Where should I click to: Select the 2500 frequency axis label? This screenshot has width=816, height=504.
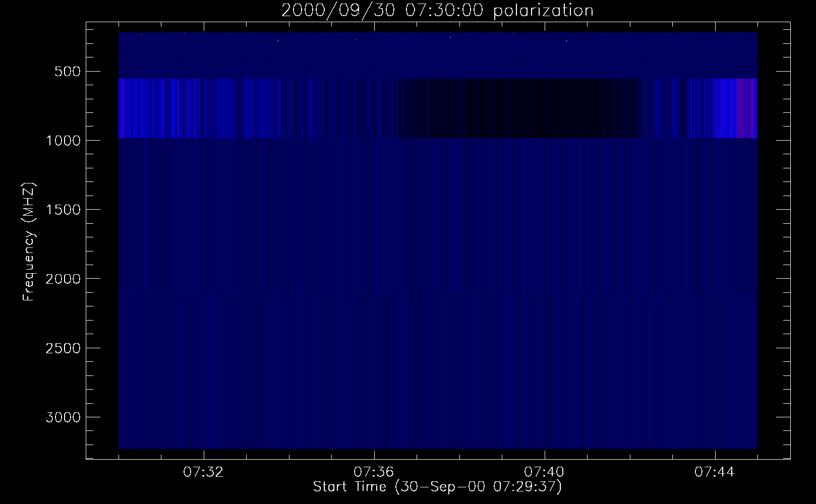pos(63,348)
